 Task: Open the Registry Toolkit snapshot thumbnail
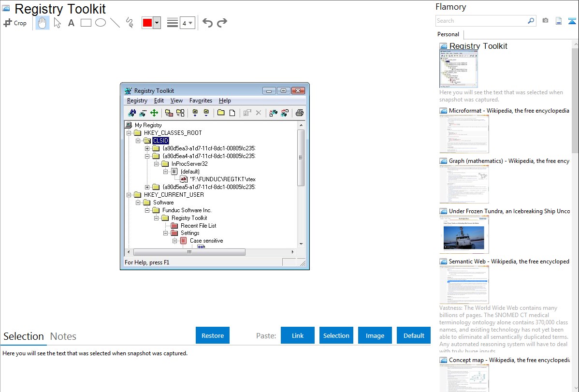pos(459,69)
